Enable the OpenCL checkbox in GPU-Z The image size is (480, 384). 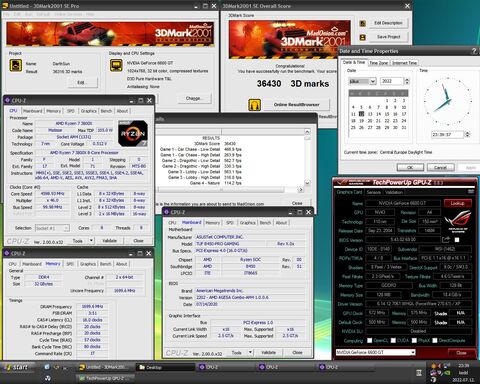[x=369, y=340]
